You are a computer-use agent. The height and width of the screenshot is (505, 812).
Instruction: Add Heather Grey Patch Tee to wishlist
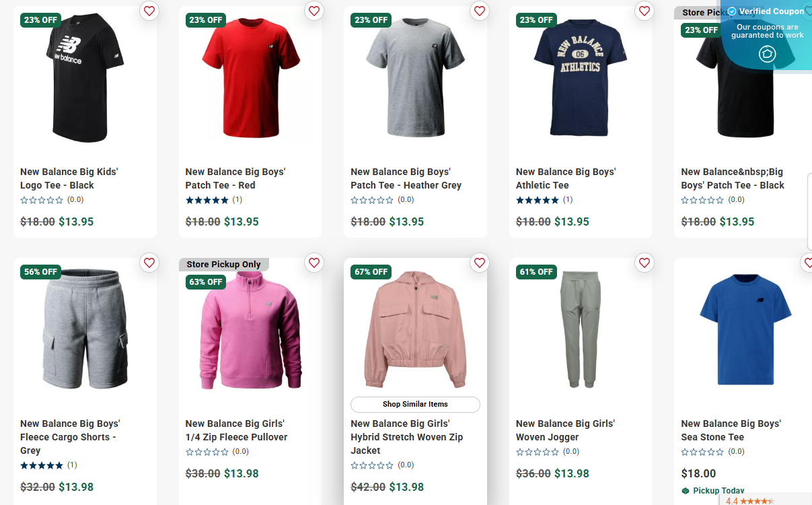tap(480, 11)
